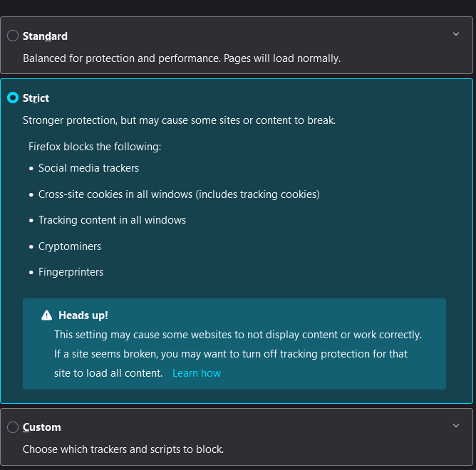Viewport: 476px width, 470px height.
Task: Open the Learn how link
Action: pos(197,373)
